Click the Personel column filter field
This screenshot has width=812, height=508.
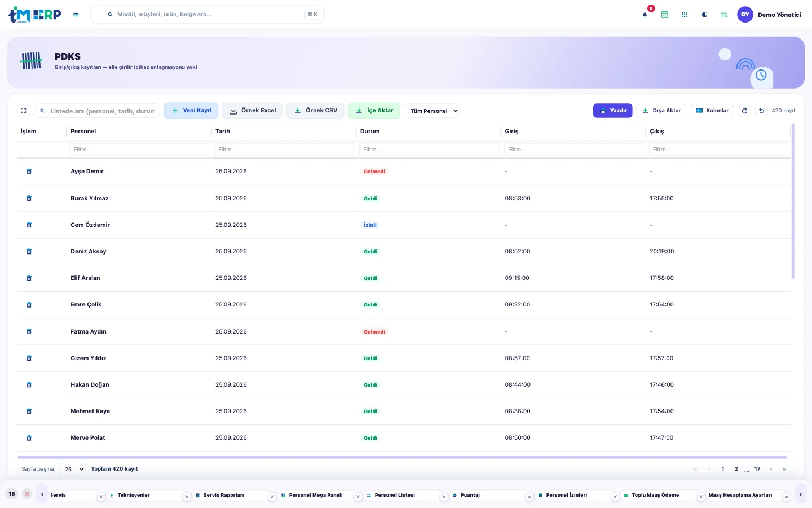click(x=139, y=150)
